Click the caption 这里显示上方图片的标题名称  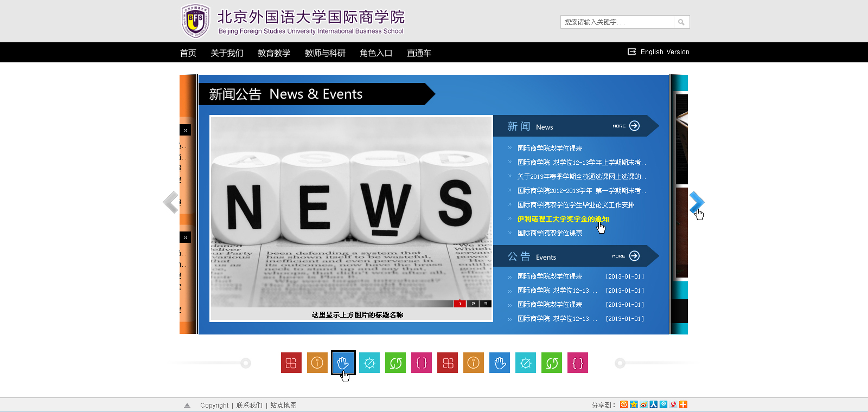[x=358, y=314]
